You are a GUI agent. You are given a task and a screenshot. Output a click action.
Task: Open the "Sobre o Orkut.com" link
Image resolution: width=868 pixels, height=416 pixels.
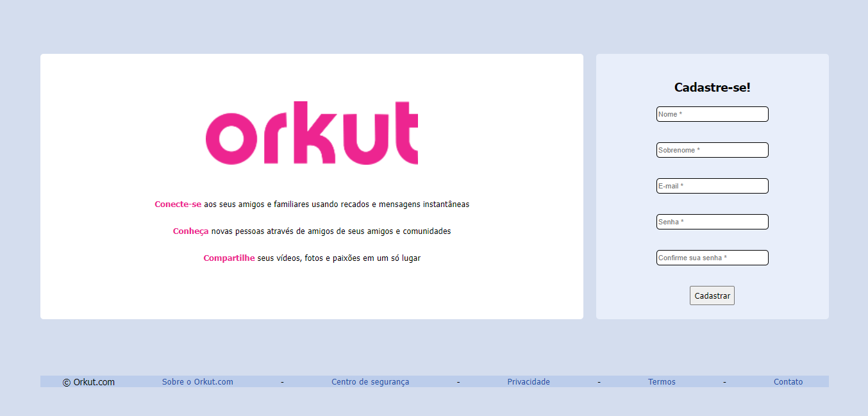[x=197, y=381]
